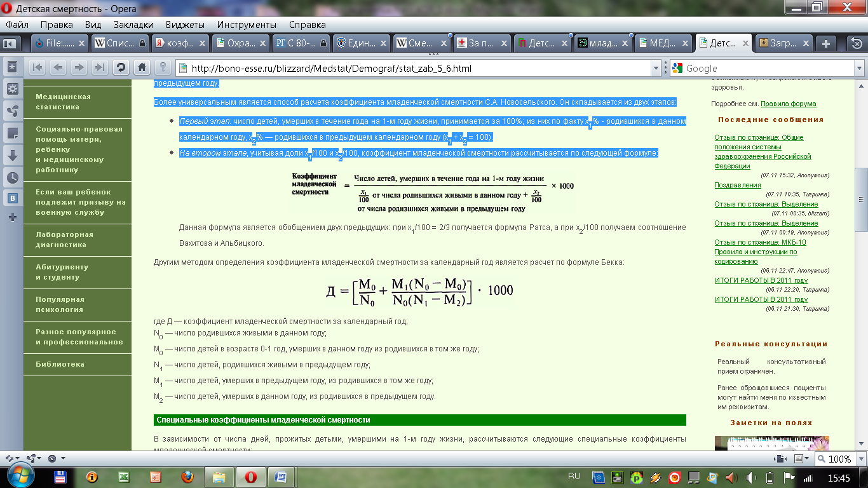Image resolution: width=868 pixels, height=488 pixels.
Task: Click the RU language indicator
Action: click(574, 476)
